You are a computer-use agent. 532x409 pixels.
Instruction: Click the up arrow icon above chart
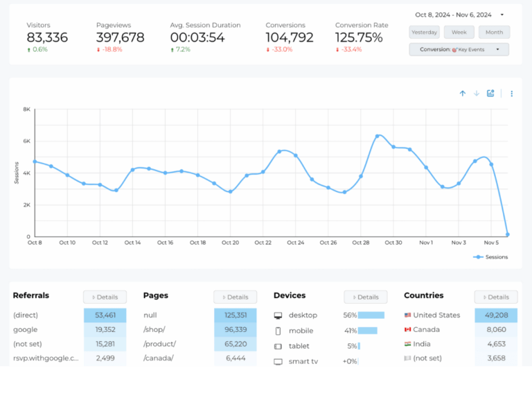[x=463, y=94]
